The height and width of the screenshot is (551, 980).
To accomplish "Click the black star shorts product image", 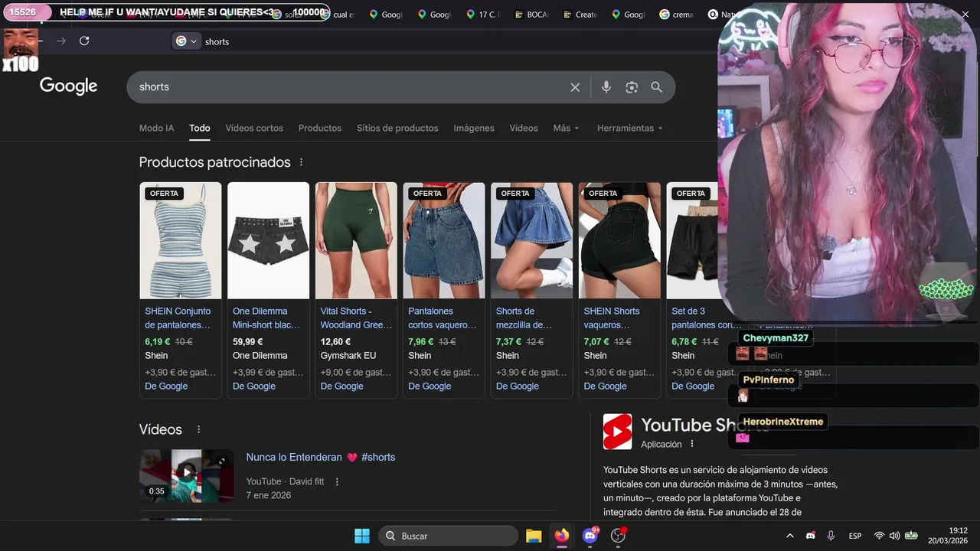I will (x=268, y=240).
